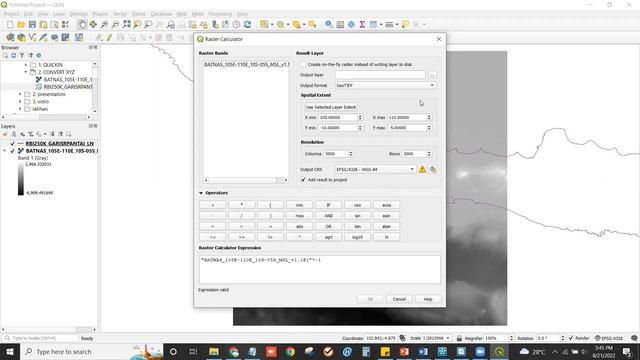Click the abs operator button

[x=300, y=226]
